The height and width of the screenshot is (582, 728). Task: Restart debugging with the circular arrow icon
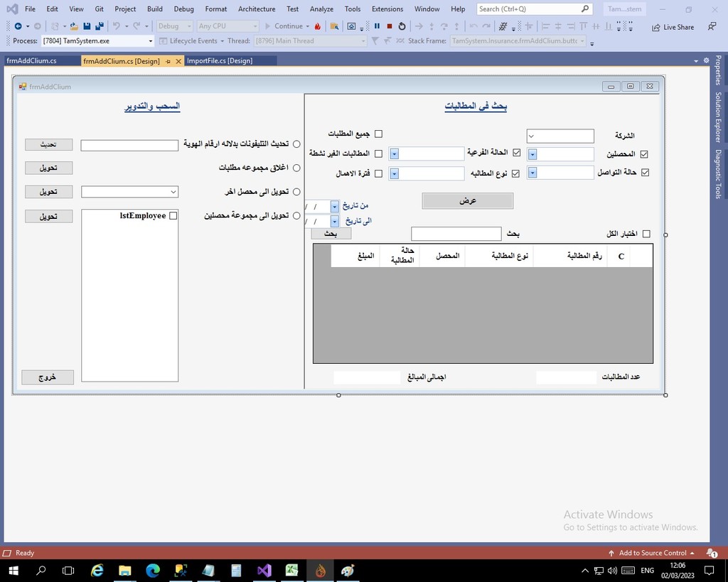402,26
